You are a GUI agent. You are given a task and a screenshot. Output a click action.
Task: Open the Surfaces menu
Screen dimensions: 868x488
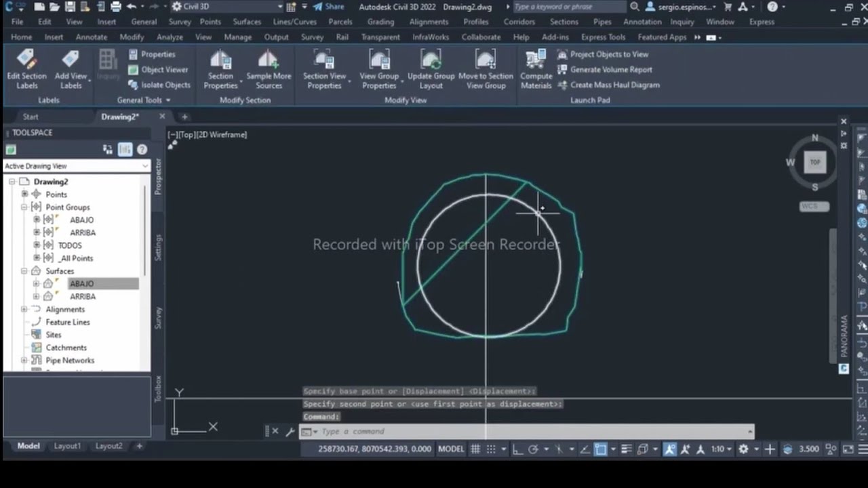[x=247, y=22]
